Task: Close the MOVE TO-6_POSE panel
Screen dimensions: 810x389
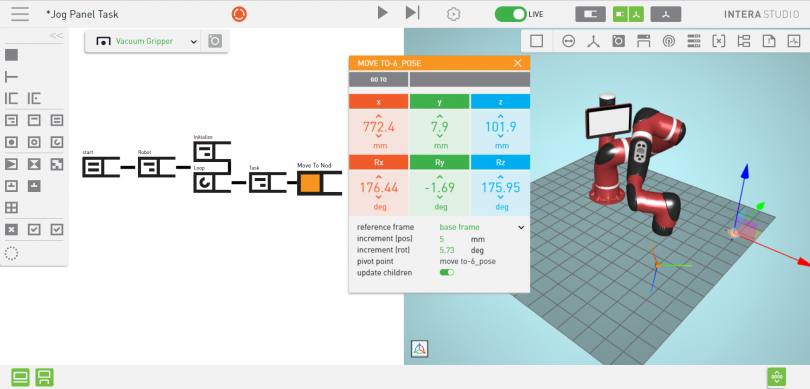Action: point(518,63)
